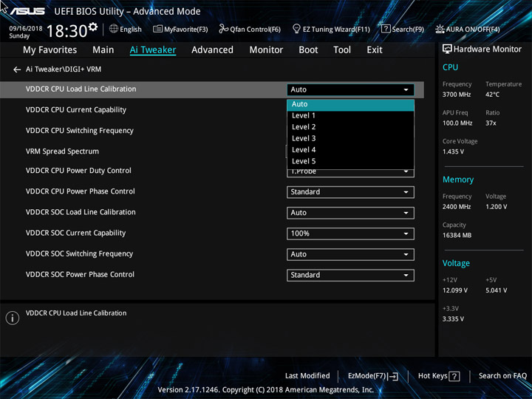Screen dimensions: 532x399
Task: Open the Tool tab
Action: pyautogui.click(x=342, y=50)
